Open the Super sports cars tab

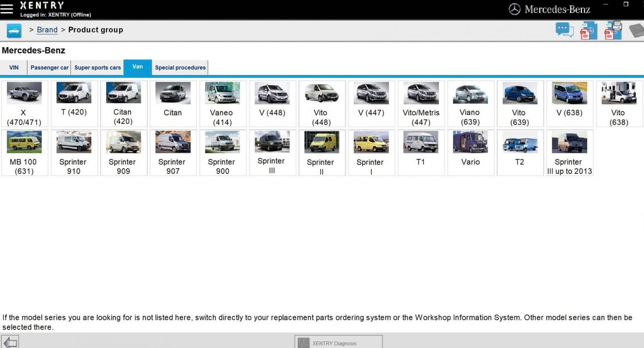pos(98,68)
